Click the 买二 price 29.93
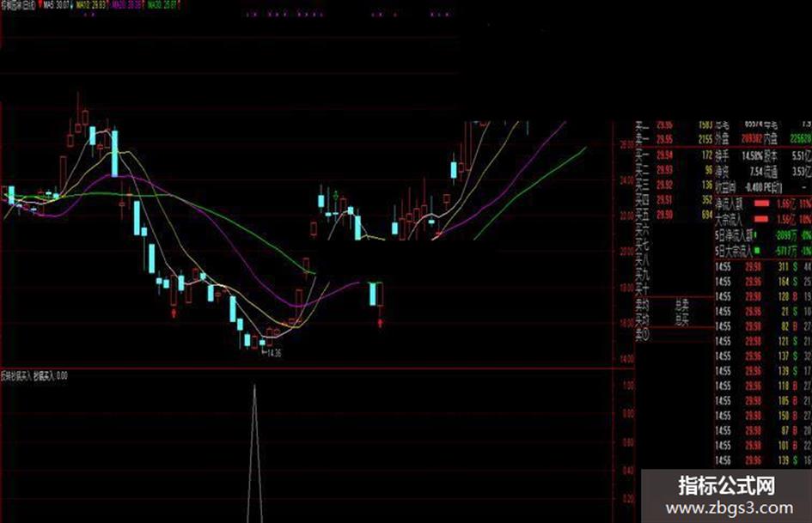Image resolution: width=812 pixels, height=523 pixels. 664,170
